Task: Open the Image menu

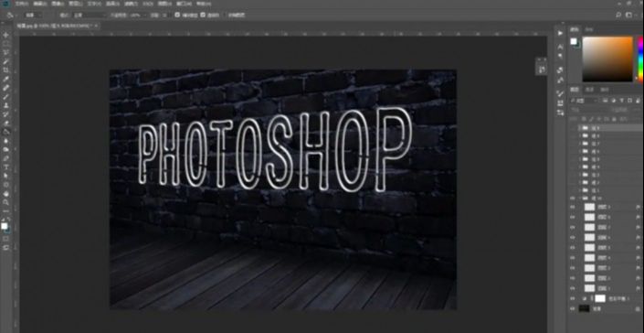Action: [x=58, y=4]
